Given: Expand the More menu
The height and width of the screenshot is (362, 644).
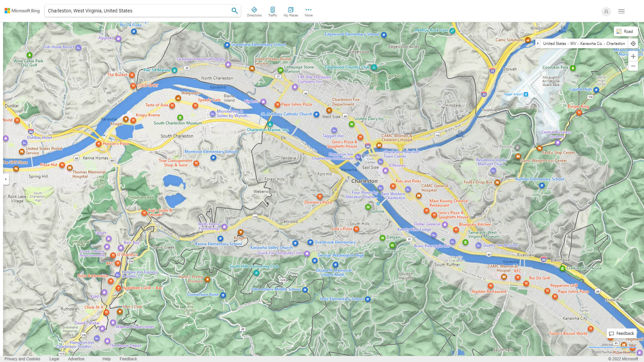Looking at the screenshot, I should coord(308,11).
